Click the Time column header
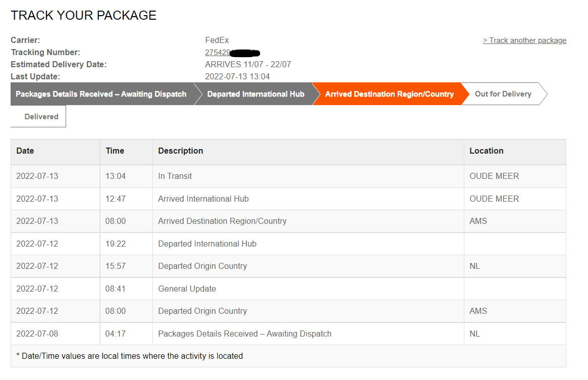 click(115, 151)
